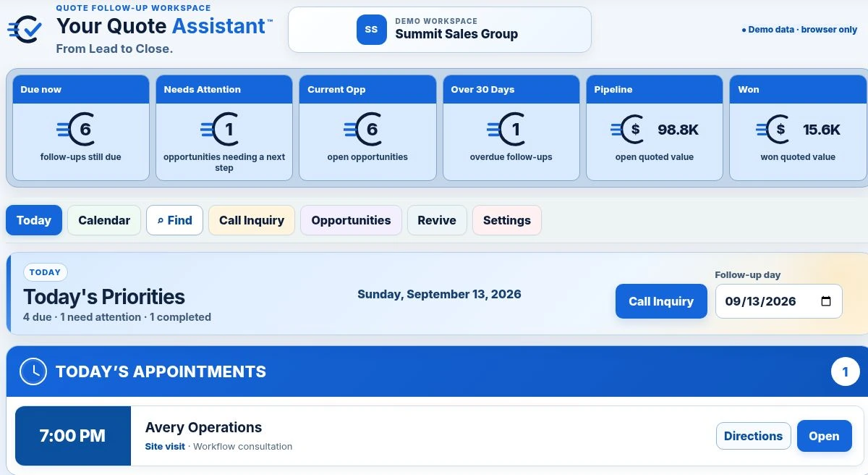Open the Pipeline stat card header
Image resolution: width=868 pixels, height=475 pixels.
point(655,90)
